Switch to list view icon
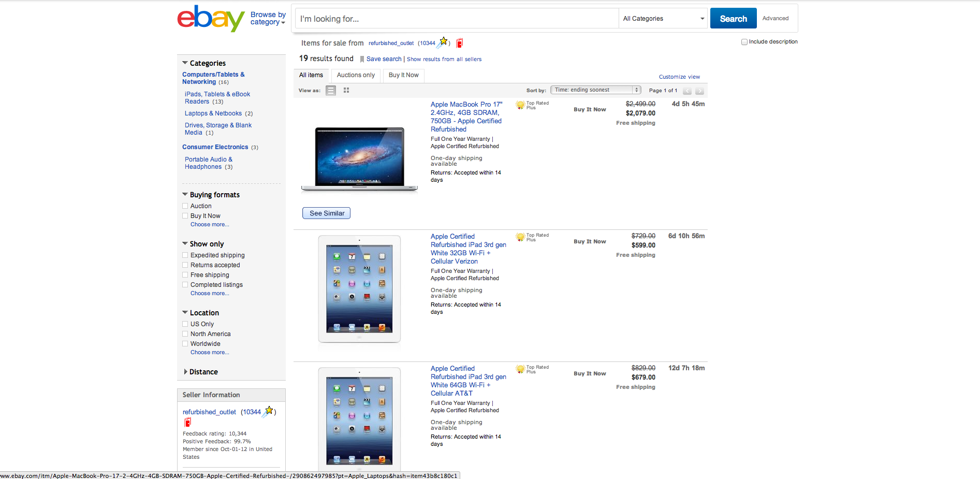 (331, 91)
